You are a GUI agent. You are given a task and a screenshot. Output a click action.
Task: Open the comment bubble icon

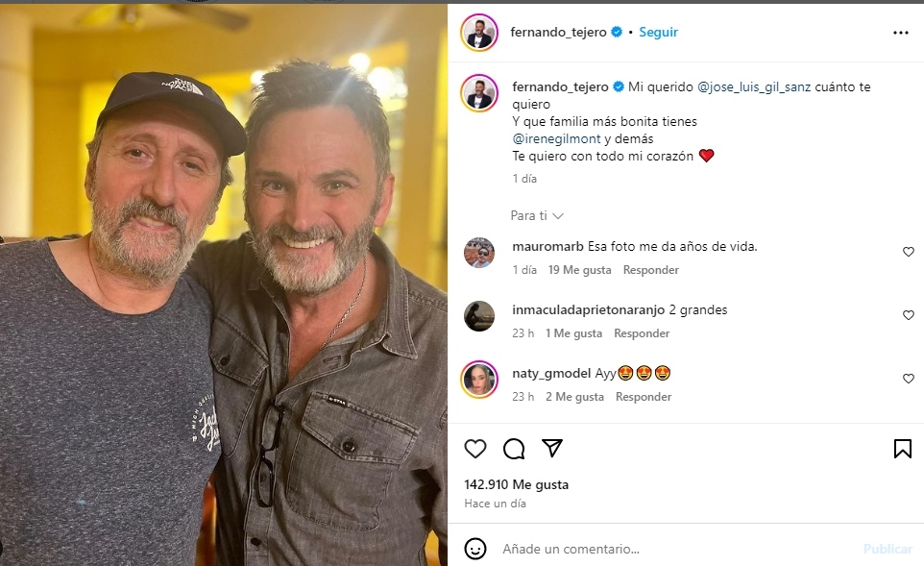(514, 449)
